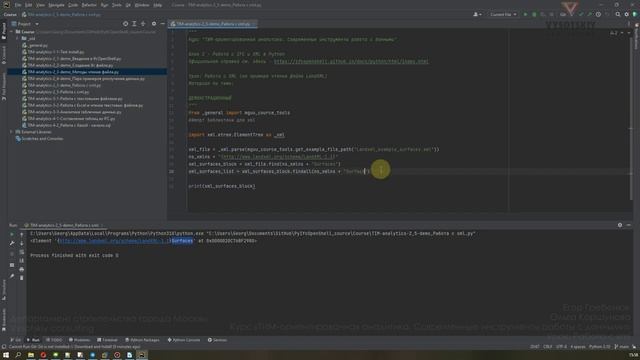Click the green Run button in the toolbar
The image size is (640, 360).
(x=525, y=14)
